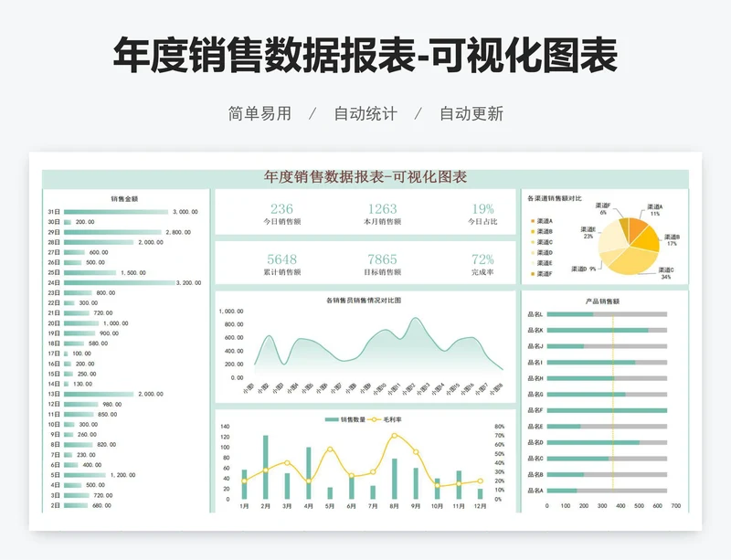This screenshot has height=560, width=731.
Task: Select the 5日 bar value 1,200.00
Action: click(x=123, y=475)
